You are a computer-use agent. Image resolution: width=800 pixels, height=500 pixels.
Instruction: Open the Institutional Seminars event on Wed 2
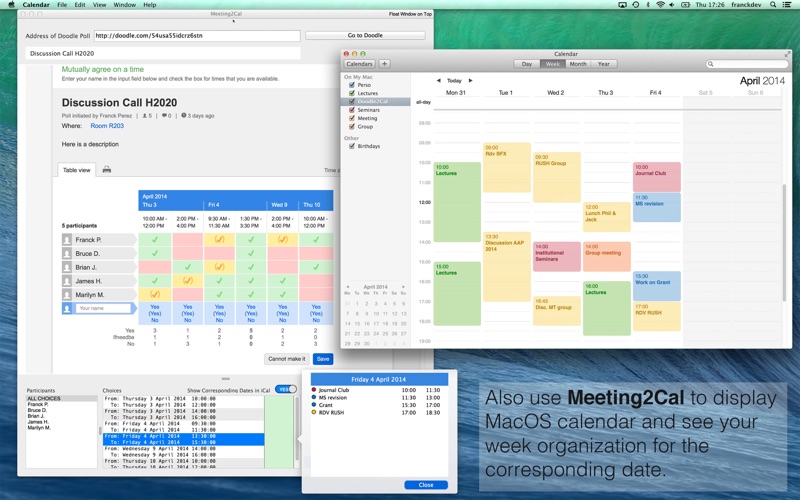[557, 257]
